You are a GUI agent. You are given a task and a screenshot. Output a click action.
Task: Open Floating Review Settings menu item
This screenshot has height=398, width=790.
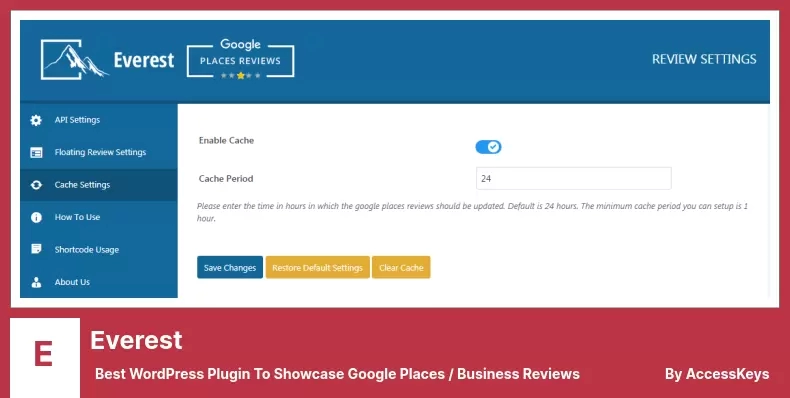(x=99, y=152)
